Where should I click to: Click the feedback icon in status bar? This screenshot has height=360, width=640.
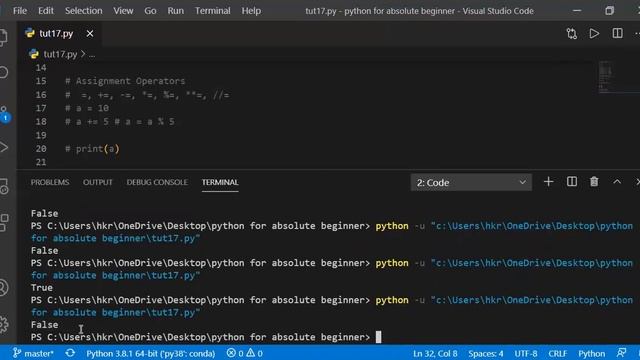click(622, 353)
